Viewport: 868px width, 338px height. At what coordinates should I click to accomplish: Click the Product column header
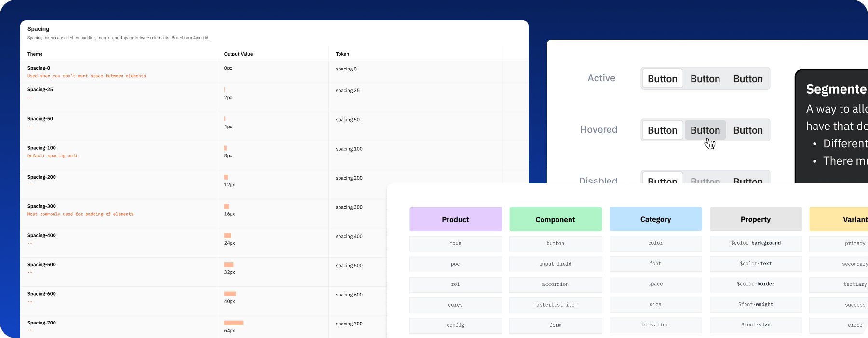(x=456, y=219)
